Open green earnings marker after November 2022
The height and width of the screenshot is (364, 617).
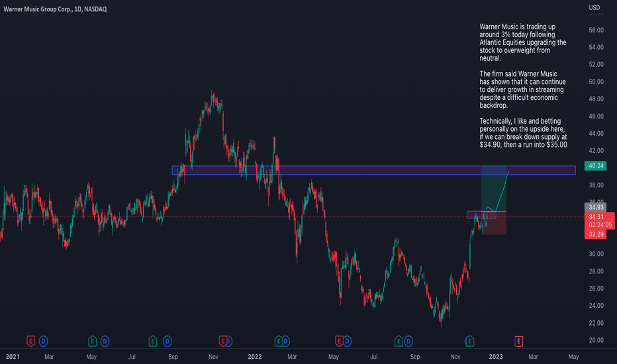(469, 341)
